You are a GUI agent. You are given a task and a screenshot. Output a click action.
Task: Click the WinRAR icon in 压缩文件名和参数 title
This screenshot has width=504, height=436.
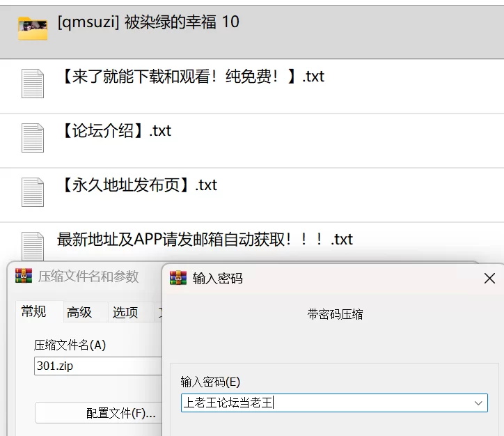click(x=24, y=276)
